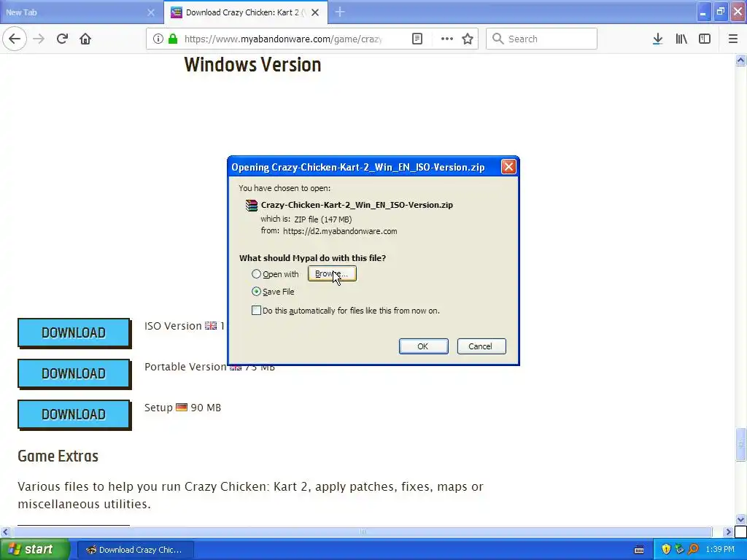Screen dimensions: 747x560
Task: Click horizontal scrollbar left arrow
Action: 5,532
